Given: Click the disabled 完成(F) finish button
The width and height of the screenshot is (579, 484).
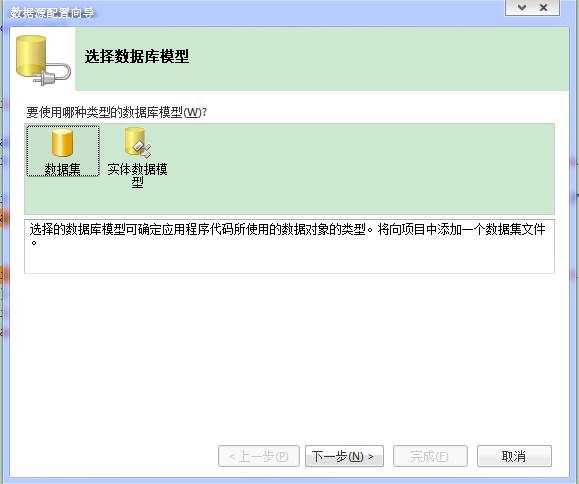Looking at the screenshot, I should click(x=430, y=456).
